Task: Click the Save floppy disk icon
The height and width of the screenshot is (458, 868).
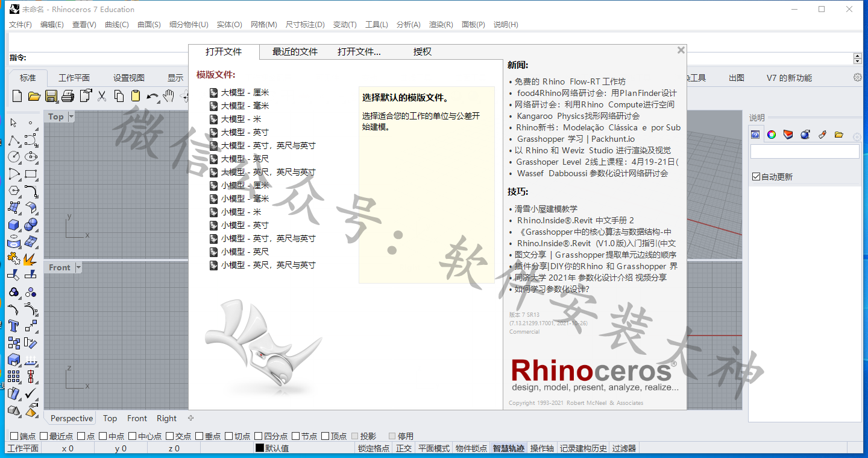Action: 51,96
